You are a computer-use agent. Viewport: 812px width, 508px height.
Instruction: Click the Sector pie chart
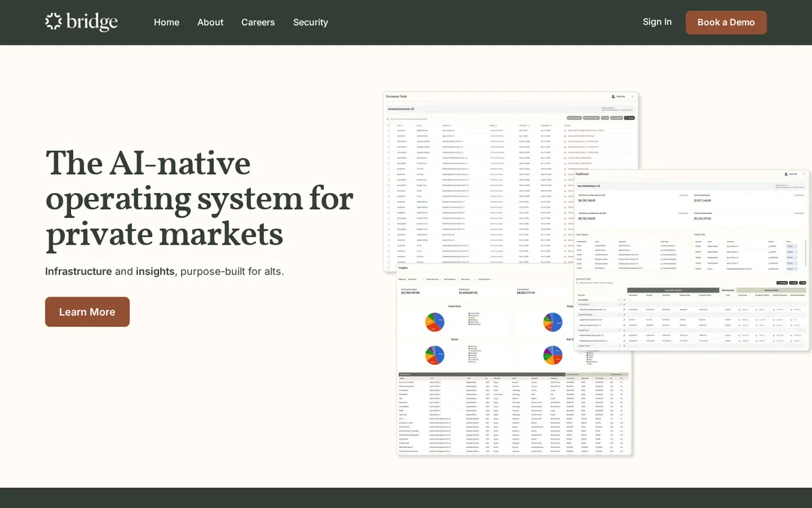tap(434, 355)
